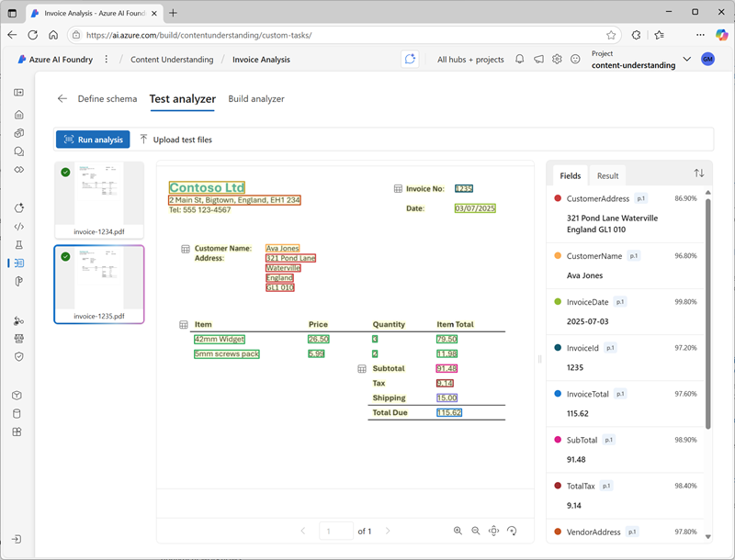Expand the Project dropdown chevron
This screenshot has height=560, width=735.
coord(686,59)
